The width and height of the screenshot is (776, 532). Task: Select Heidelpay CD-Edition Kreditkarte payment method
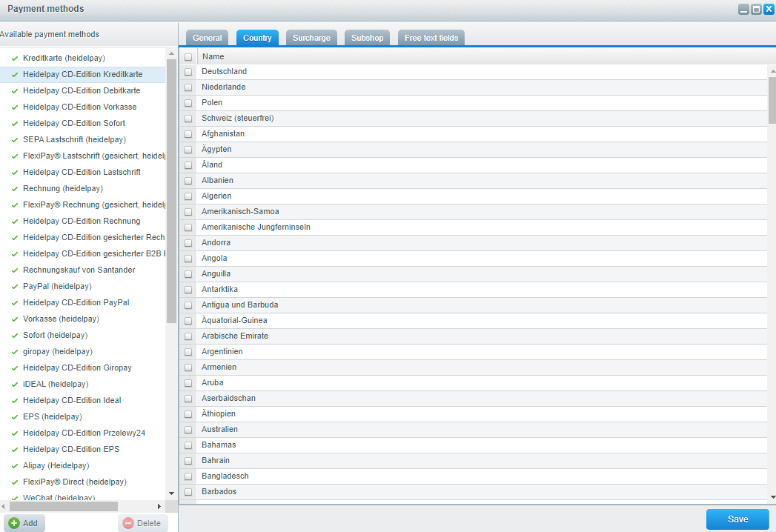[83, 74]
